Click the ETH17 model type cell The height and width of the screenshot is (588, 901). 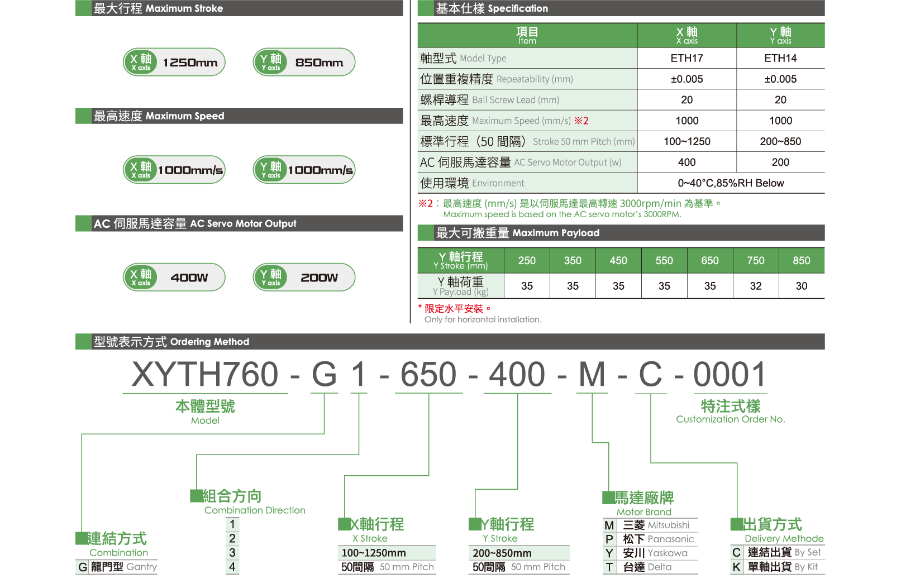pos(687,58)
